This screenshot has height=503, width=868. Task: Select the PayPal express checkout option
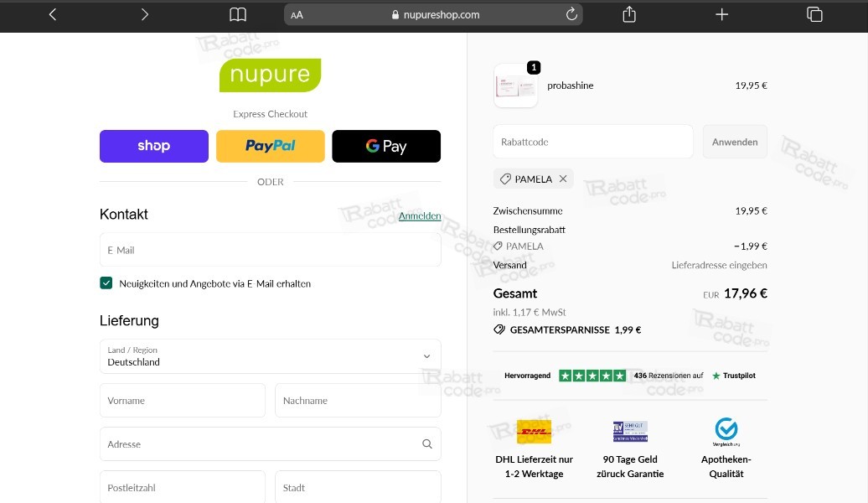pos(270,146)
